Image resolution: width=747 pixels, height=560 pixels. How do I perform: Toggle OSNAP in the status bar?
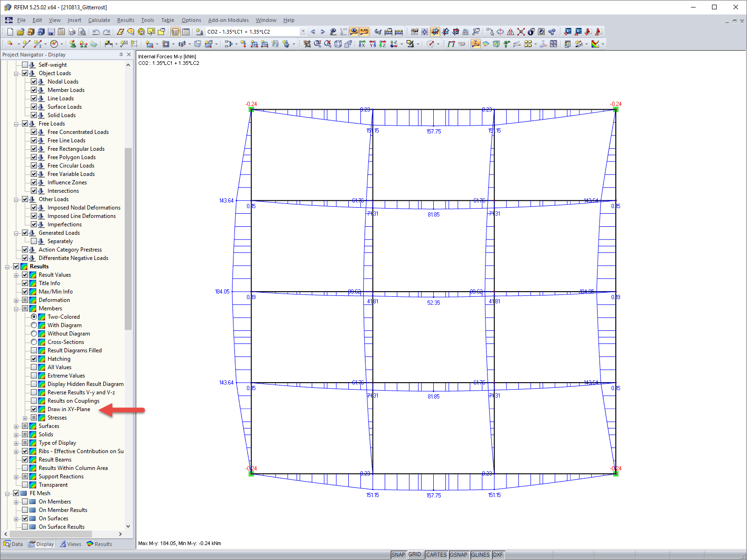pos(458,554)
